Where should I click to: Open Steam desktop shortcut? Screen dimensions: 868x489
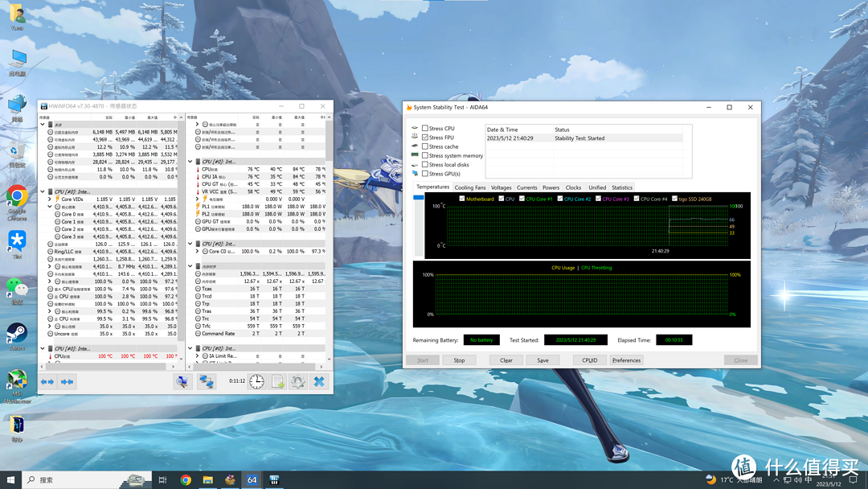coord(17,337)
